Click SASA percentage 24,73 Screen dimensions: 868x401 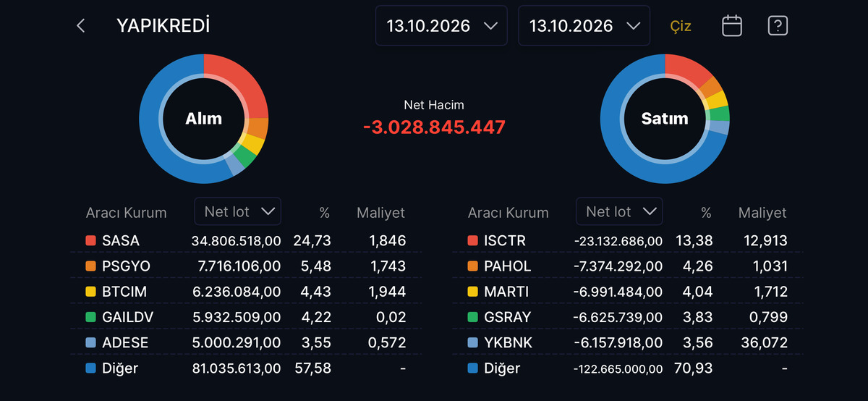tap(312, 240)
